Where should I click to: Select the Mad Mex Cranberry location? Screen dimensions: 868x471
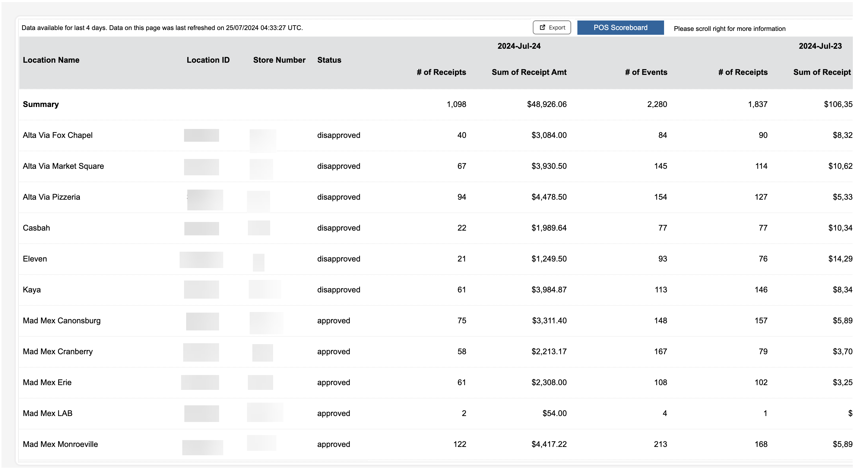coord(58,352)
